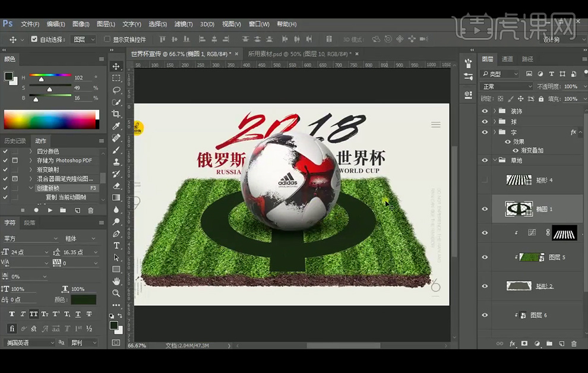Select the Eraser tool
The image size is (588, 373).
coord(116,185)
